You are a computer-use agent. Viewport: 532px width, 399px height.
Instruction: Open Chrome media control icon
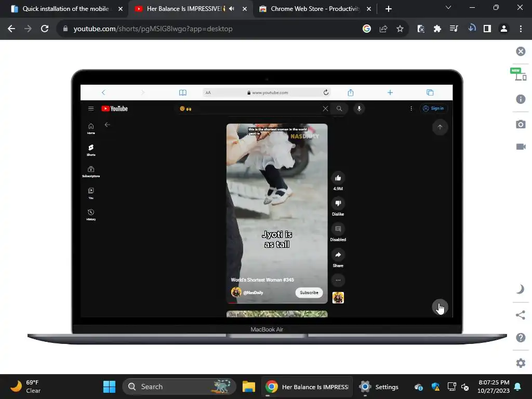point(454,29)
